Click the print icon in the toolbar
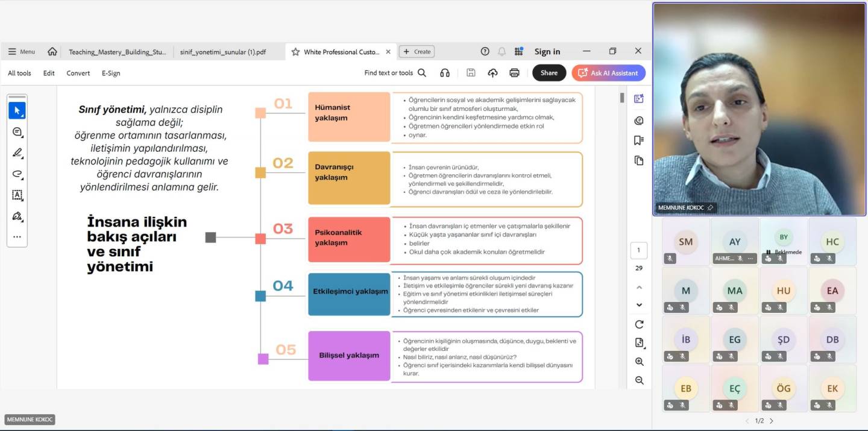The image size is (868, 431). [514, 73]
